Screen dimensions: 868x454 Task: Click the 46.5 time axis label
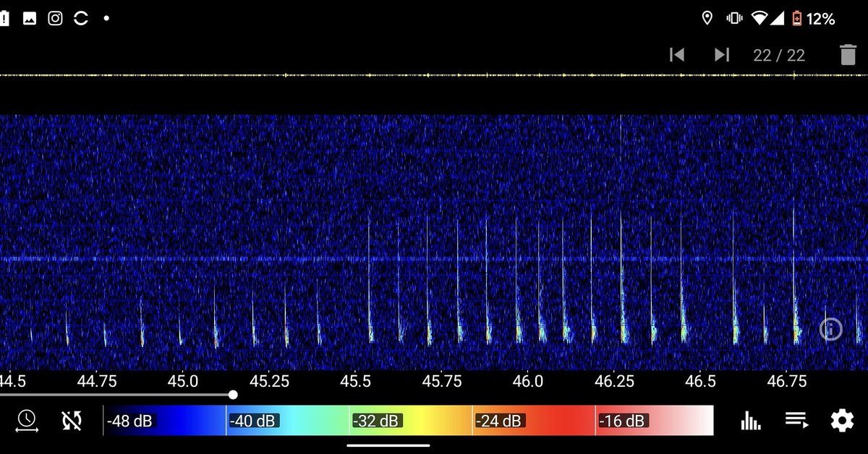click(699, 380)
